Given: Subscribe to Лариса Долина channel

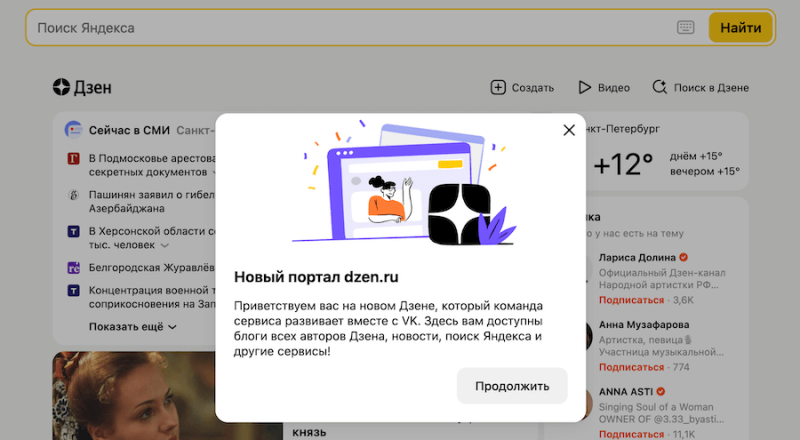Looking at the screenshot, I should (x=630, y=299).
